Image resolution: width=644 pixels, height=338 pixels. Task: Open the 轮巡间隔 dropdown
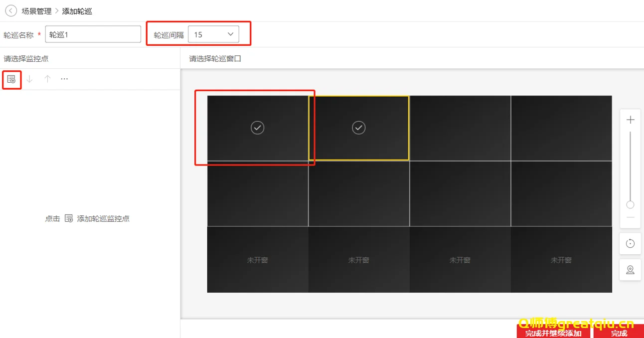[x=213, y=34]
